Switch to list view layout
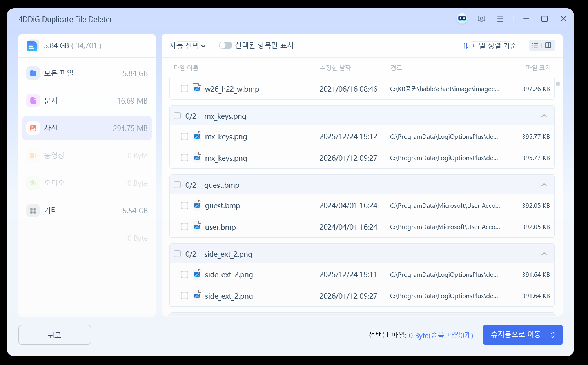Viewport: 588px width, 365px height. [535, 45]
